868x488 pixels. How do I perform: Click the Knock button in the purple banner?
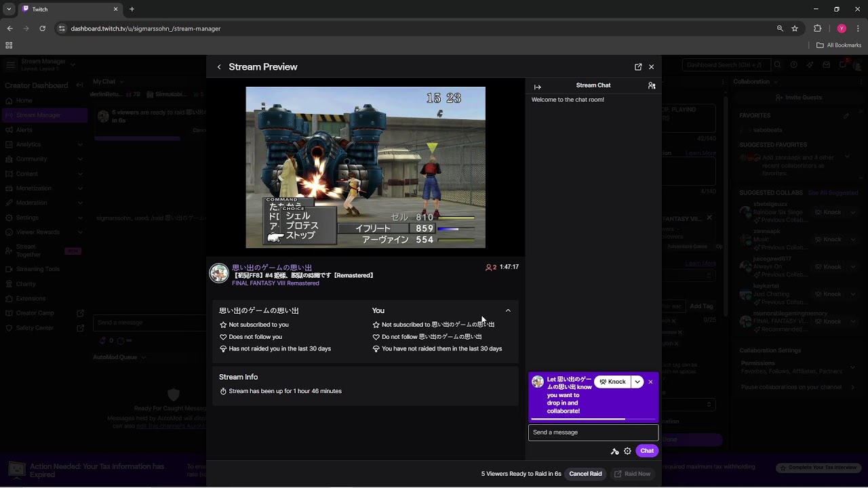click(x=612, y=382)
